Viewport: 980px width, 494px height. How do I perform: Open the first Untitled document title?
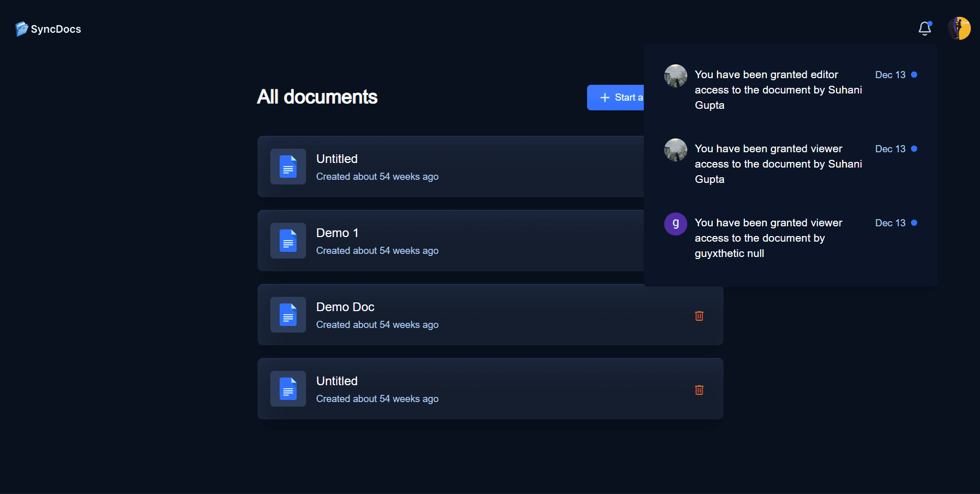click(337, 159)
